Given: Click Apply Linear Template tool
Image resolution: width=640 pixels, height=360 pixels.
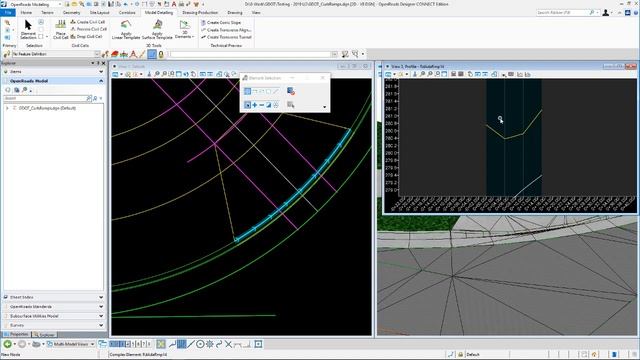Looking at the screenshot, I should point(126,29).
